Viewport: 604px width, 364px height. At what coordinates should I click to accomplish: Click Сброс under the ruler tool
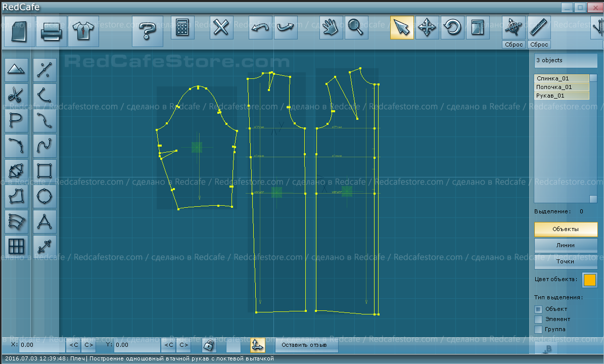tap(539, 44)
